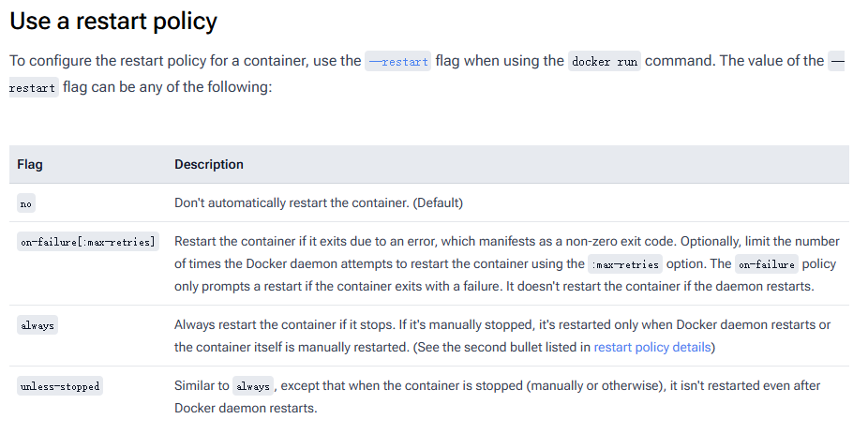
Task: Click always code in unless-stopped description
Action: 252,386
